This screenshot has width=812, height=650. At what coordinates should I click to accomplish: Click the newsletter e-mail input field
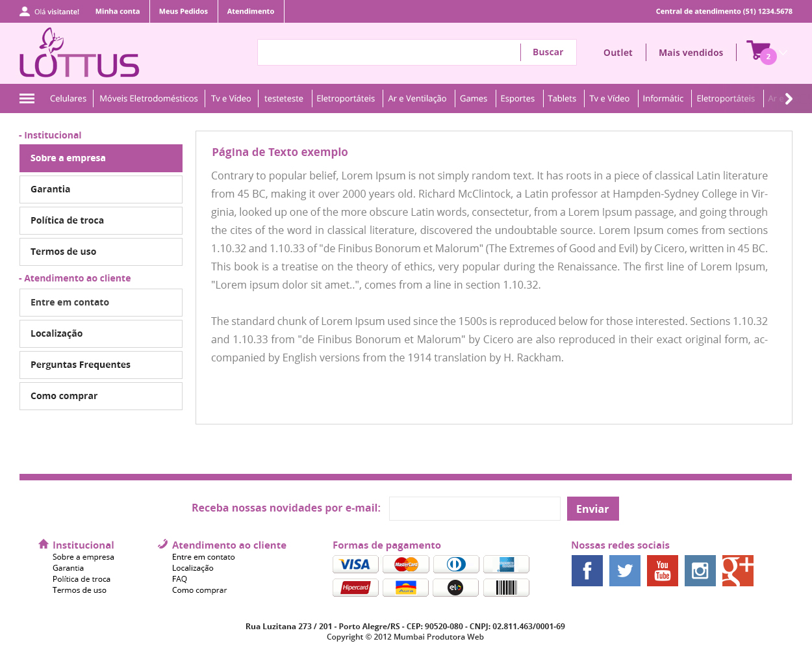pyautogui.click(x=474, y=509)
